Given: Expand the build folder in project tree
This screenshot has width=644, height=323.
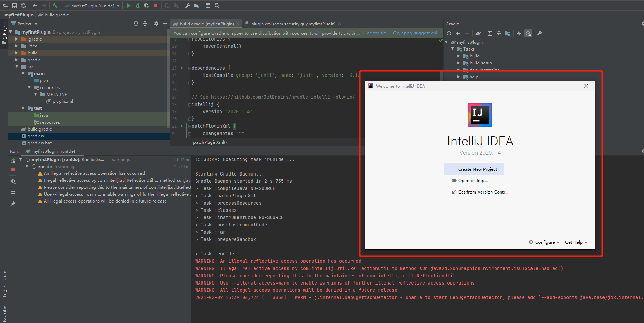Looking at the screenshot, I should tap(16, 53).
